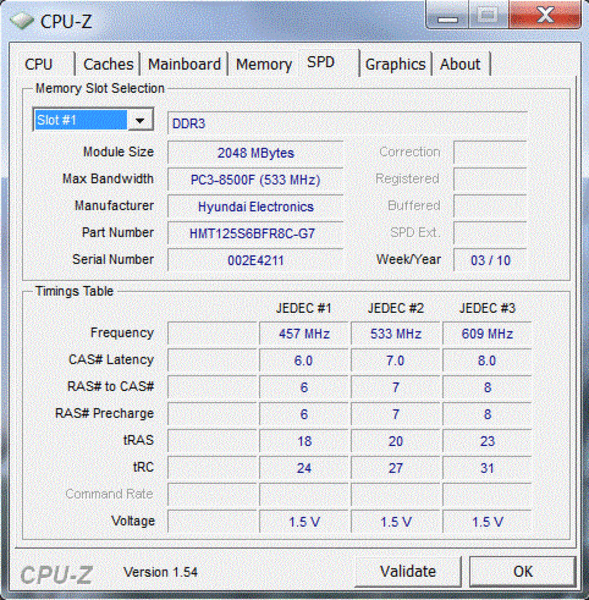Viewport: 589px width, 600px height.
Task: Click the PC3-8500F (533 MHz) value
Action: tap(255, 179)
